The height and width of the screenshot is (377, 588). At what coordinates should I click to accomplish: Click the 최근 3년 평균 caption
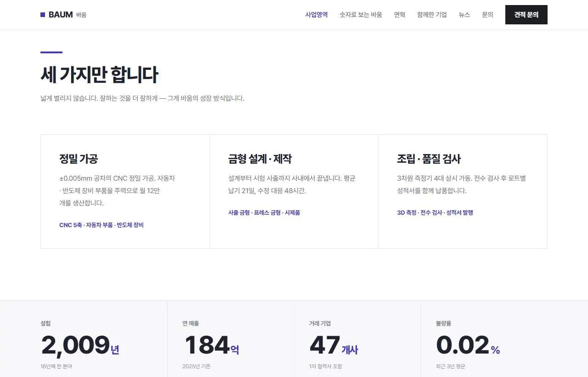tap(451, 366)
